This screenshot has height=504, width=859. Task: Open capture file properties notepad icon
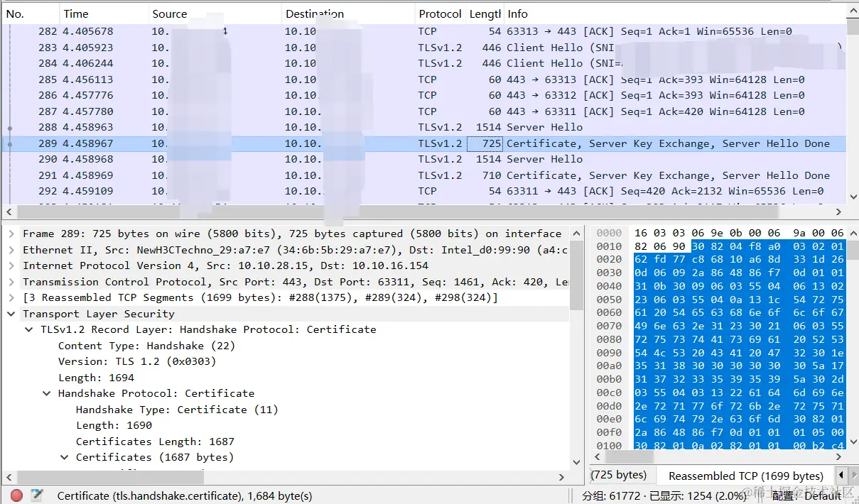click(x=36, y=495)
